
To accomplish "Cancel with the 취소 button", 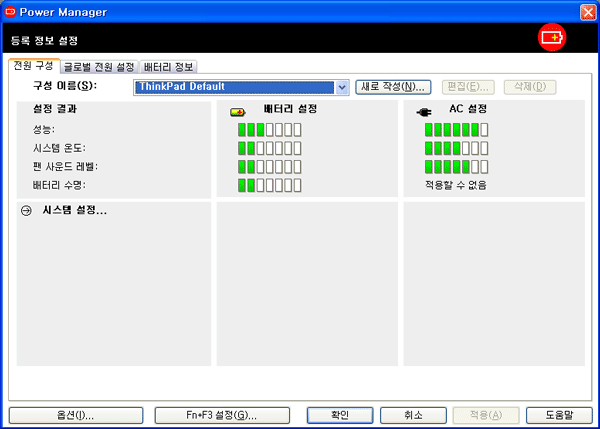I will (x=413, y=415).
